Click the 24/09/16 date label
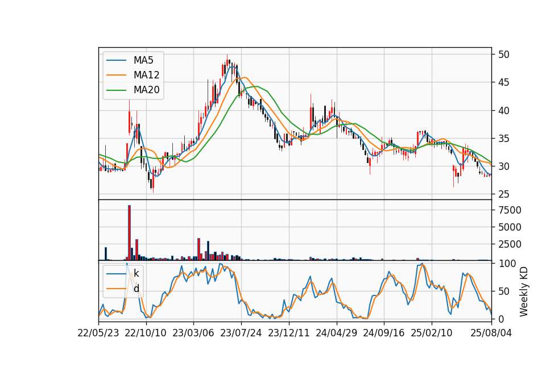 (384, 333)
